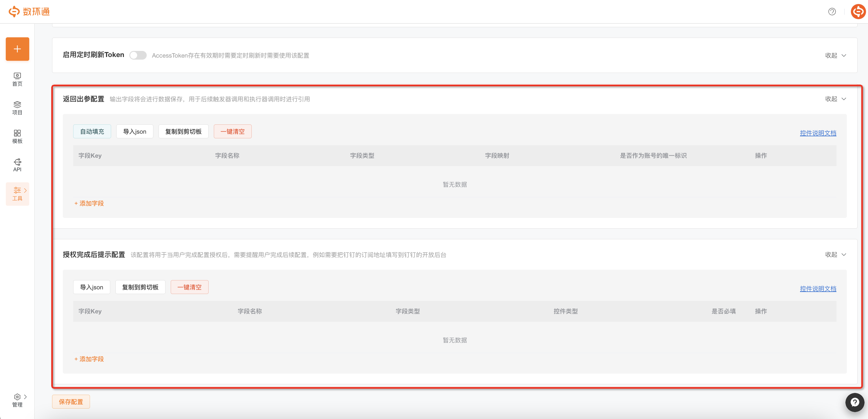
Task: Click the 数环通 logo in header
Action: [29, 12]
